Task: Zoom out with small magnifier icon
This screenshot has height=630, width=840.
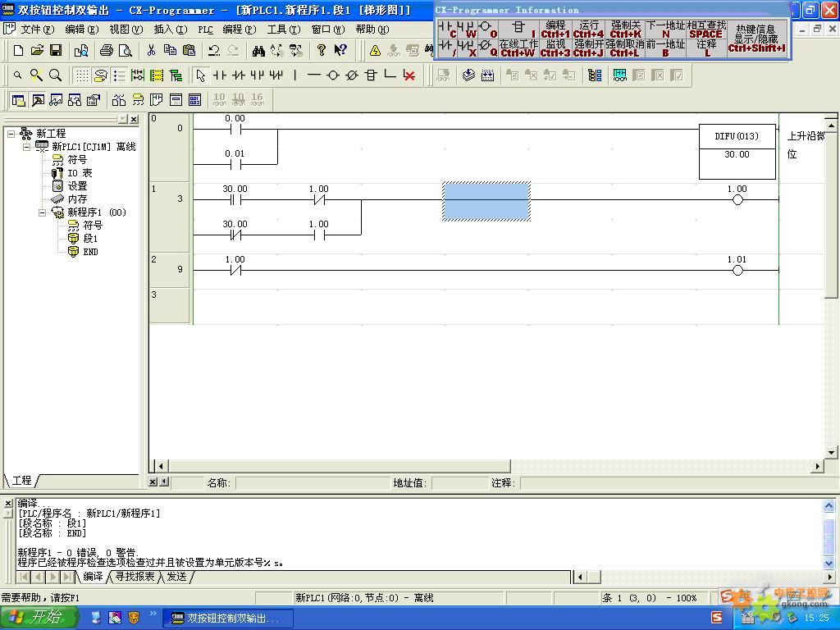Action: pos(18,75)
